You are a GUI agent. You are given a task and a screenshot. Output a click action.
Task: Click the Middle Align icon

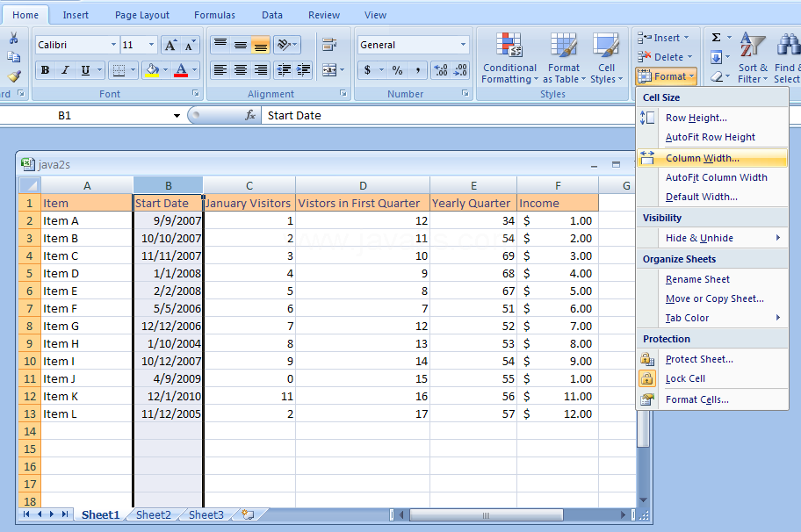click(240, 45)
